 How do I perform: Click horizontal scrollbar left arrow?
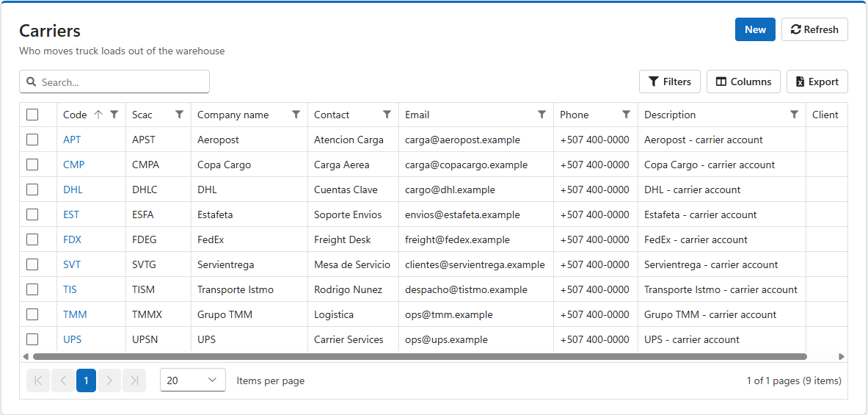[x=26, y=357]
